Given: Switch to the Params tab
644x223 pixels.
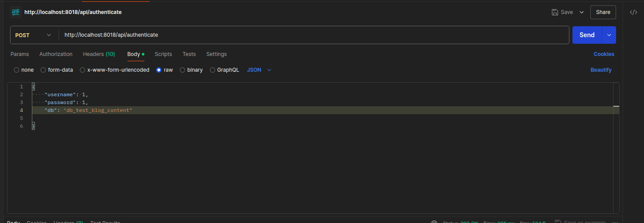Looking at the screenshot, I should pyautogui.click(x=20, y=54).
